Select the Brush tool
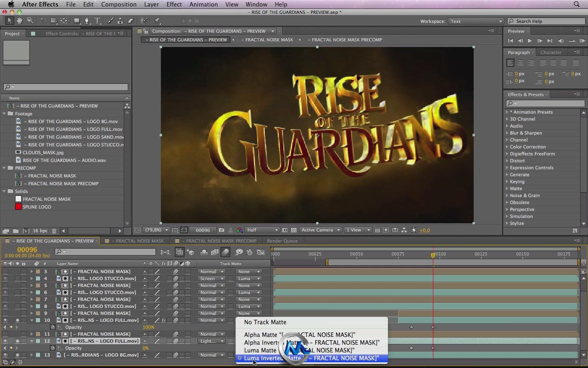This screenshot has width=588, height=368. click(110, 20)
